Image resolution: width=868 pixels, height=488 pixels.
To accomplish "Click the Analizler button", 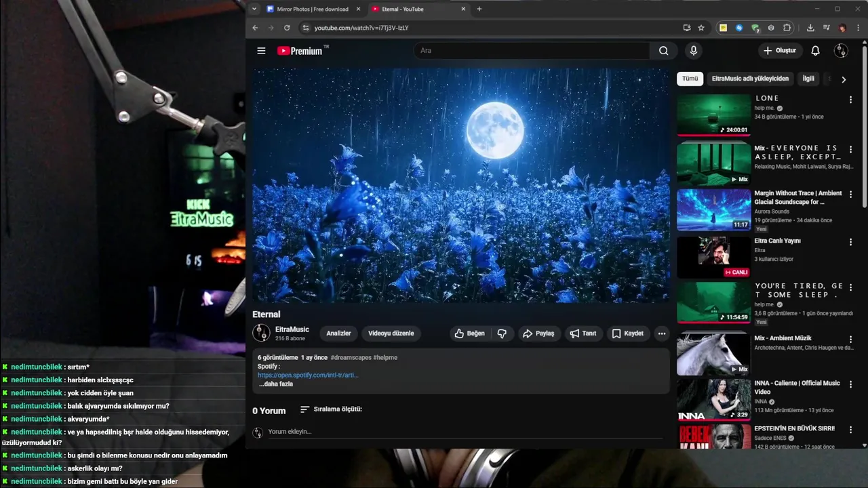I will click(338, 333).
